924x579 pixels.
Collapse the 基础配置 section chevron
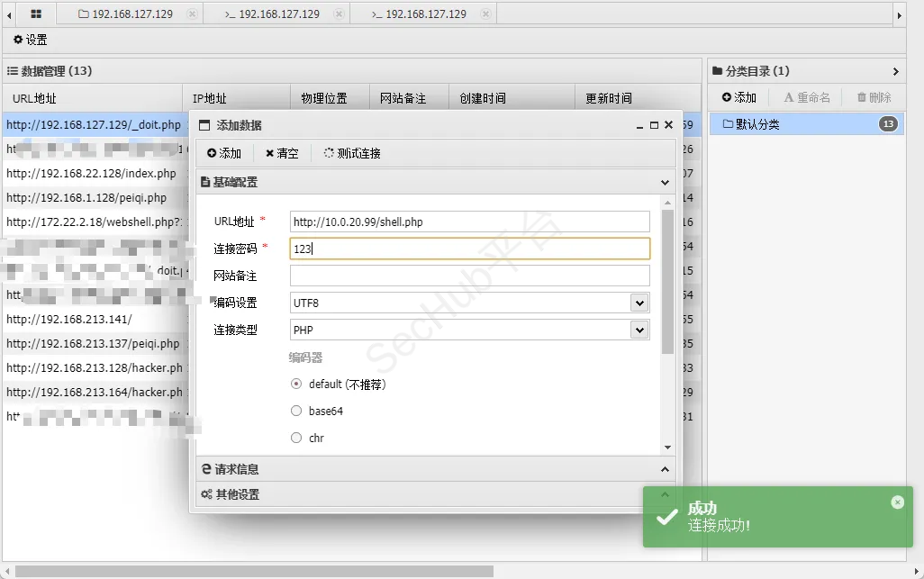(x=665, y=182)
